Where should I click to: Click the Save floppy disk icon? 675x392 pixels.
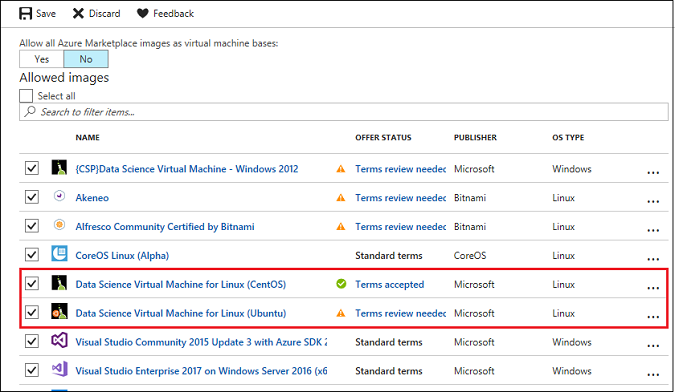click(25, 13)
